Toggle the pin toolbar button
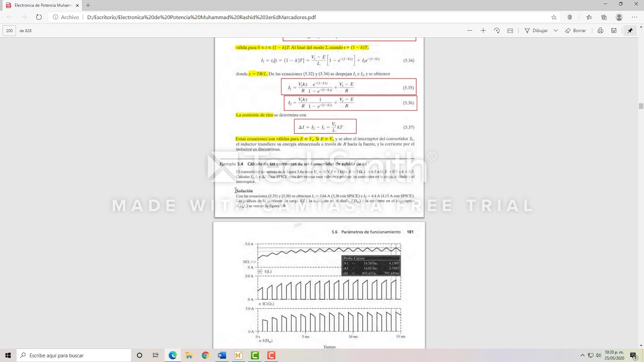Viewport: 644px width, 362px height. [x=630, y=31]
